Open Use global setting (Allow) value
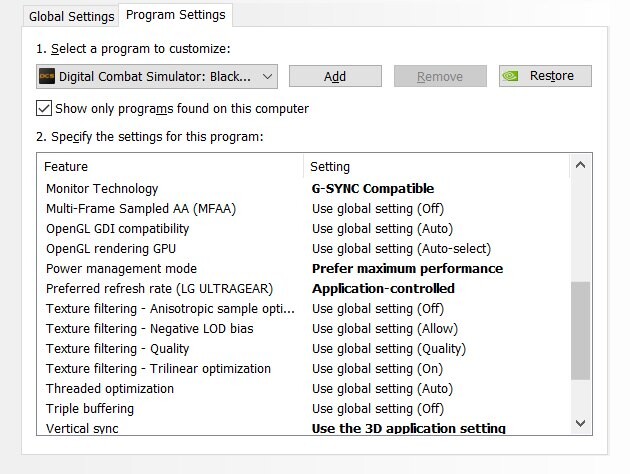Screen dimensions: 630x474 [385, 329]
